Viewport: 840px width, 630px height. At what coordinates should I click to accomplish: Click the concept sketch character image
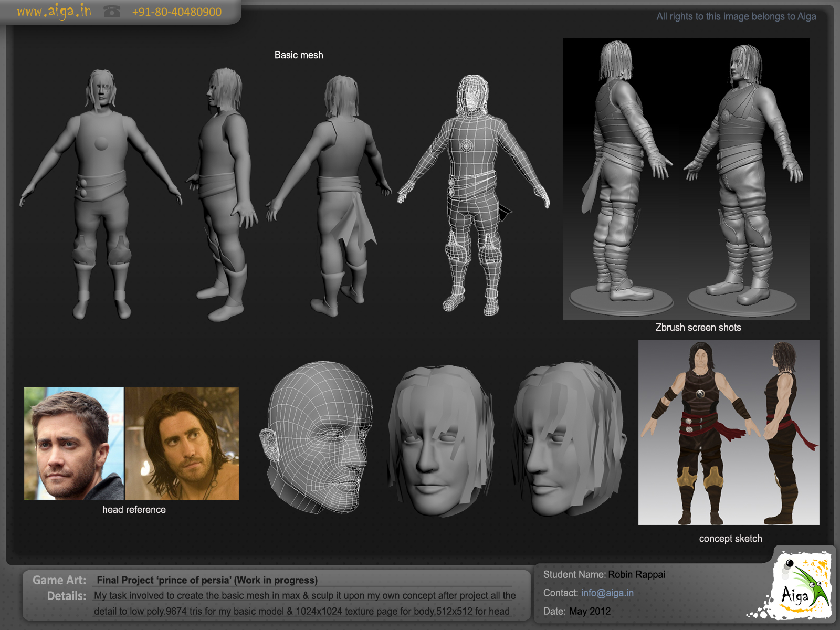[729, 432]
